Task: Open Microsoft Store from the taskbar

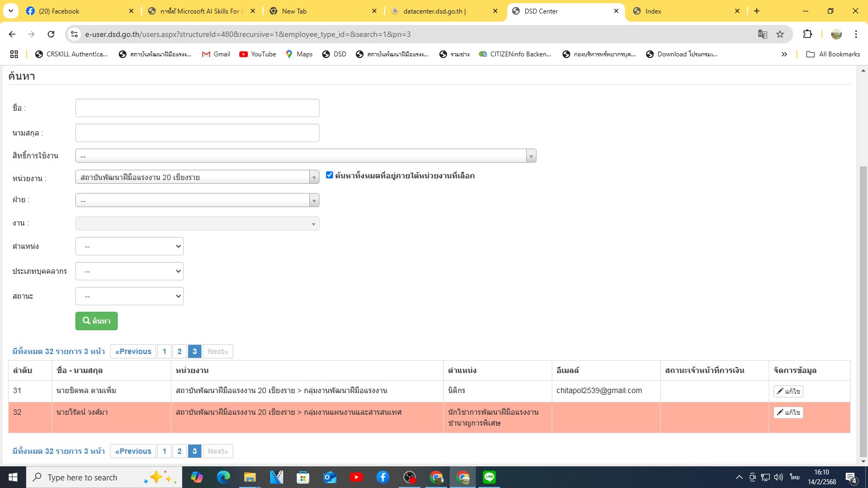Action: point(303,477)
